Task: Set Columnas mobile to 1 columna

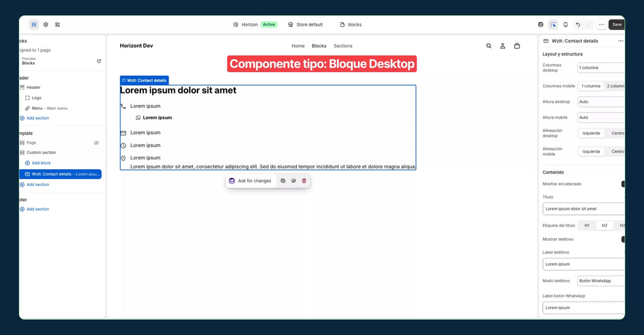Action: point(591,86)
